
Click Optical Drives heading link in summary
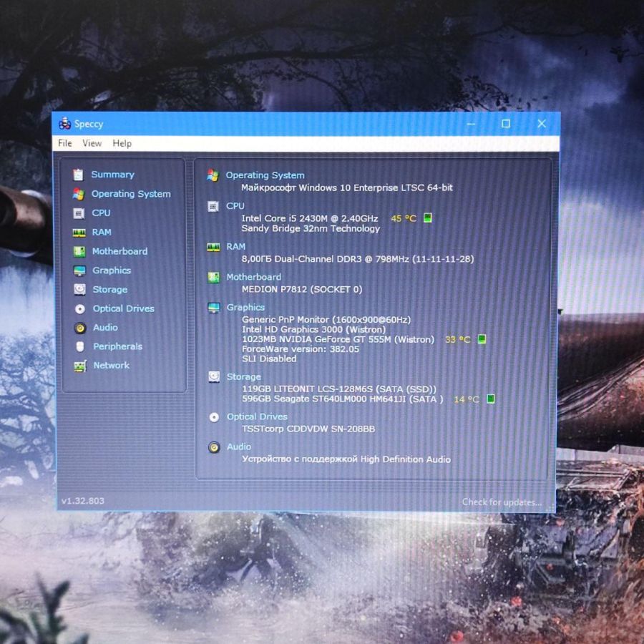257,416
